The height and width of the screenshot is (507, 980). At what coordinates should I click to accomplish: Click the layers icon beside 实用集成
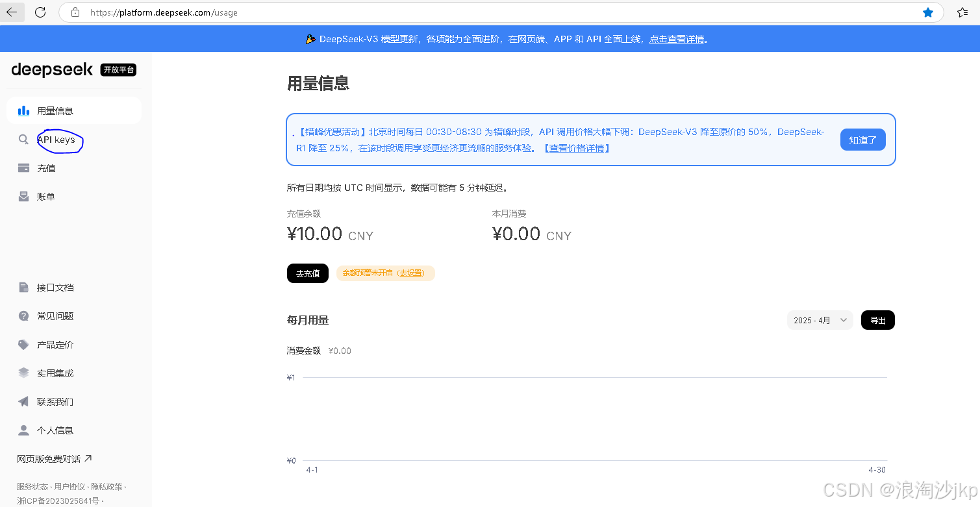coord(23,373)
